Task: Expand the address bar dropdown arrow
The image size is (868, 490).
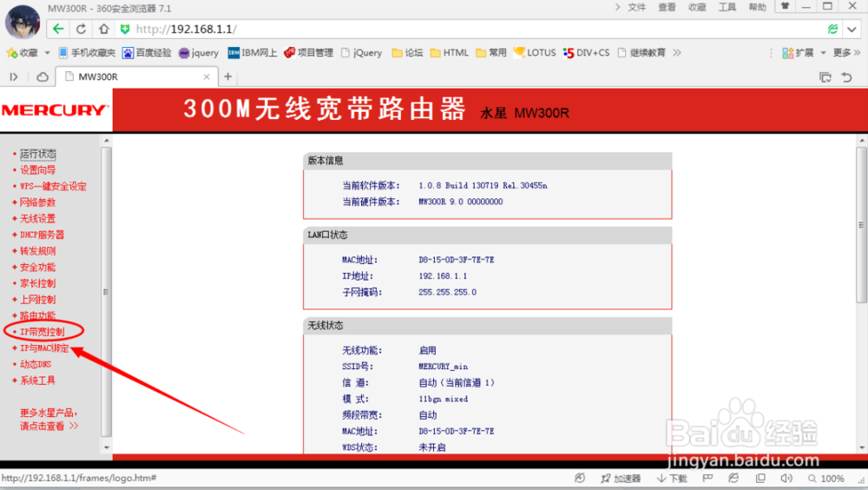Action: point(852,30)
